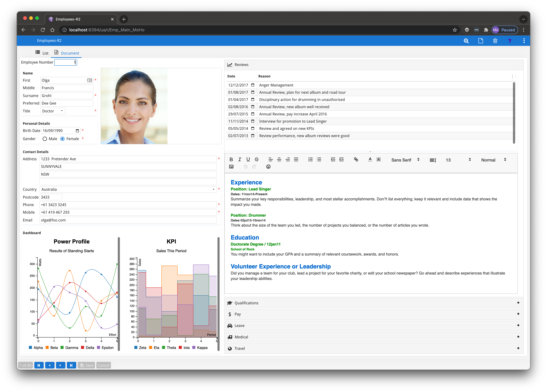Viewport: 547px width, 392px height.
Task: Select the Female gender radio button
Action: tap(63, 139)
